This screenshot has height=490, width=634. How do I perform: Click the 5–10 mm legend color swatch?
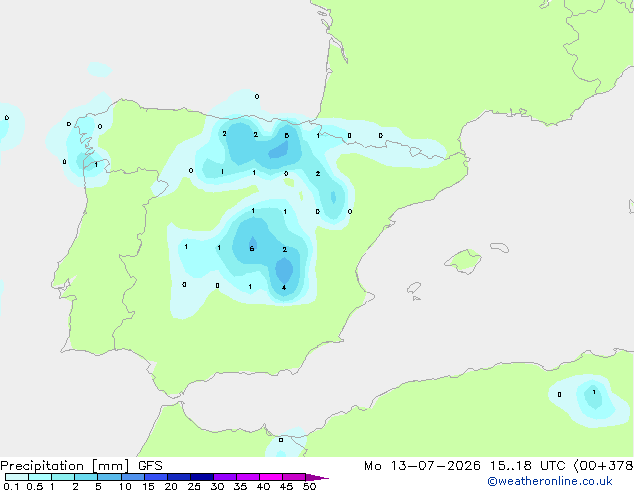tap(109, 477)
